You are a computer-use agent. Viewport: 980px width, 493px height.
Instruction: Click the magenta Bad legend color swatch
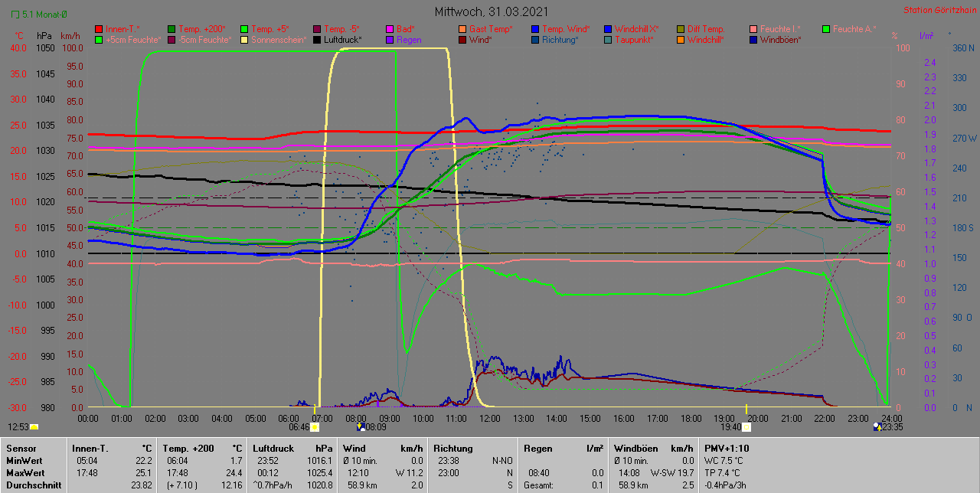coord(389,29)
